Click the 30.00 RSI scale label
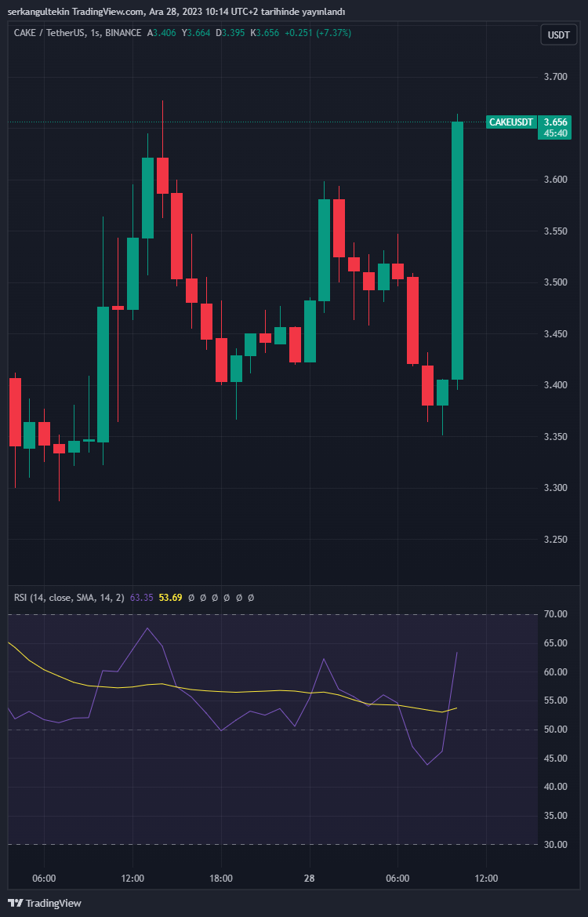Viewport: 588px width, 917px height. pos(556,845)
